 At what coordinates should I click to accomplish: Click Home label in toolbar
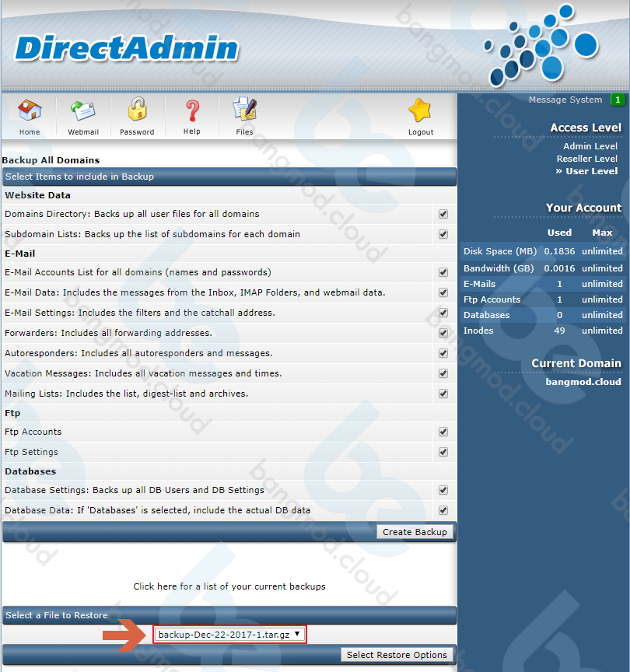[30, 132]
